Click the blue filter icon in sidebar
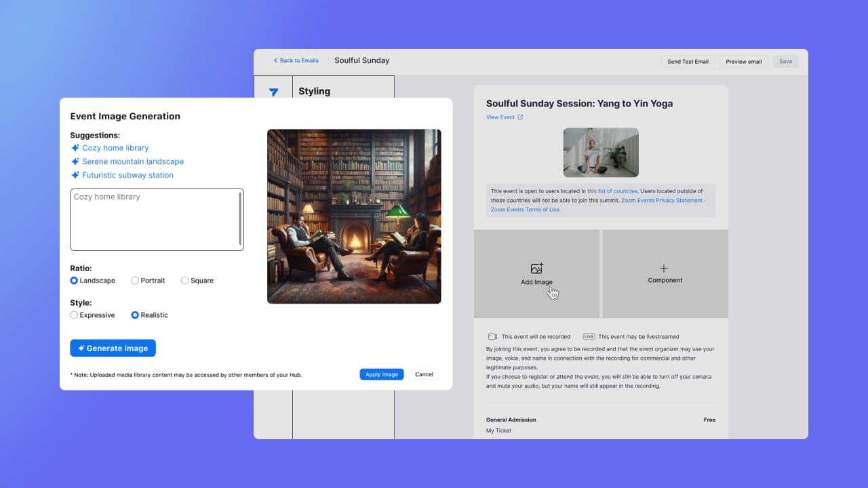868x488 pixels. pos(273,92)
